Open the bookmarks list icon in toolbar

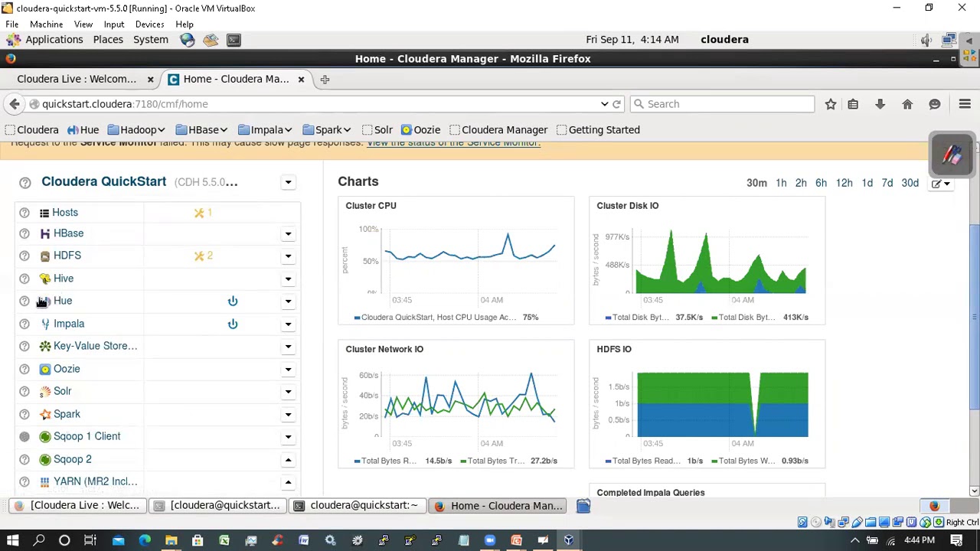click(853, 104)
